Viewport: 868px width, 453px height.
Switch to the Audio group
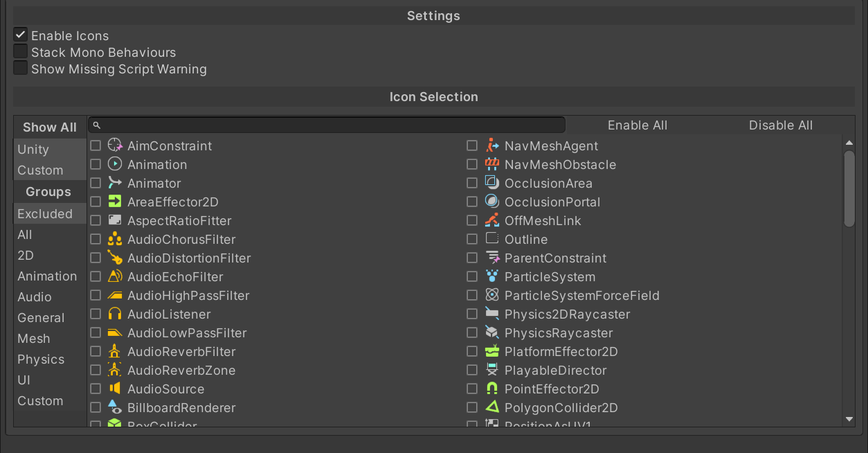35,297
